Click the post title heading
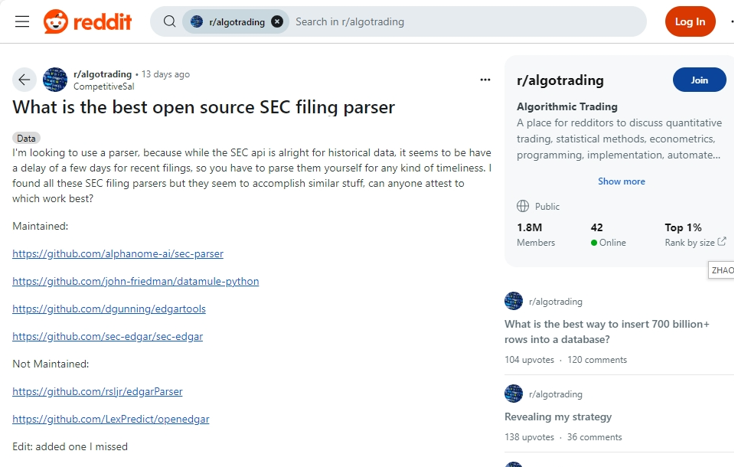 [204, 107]
